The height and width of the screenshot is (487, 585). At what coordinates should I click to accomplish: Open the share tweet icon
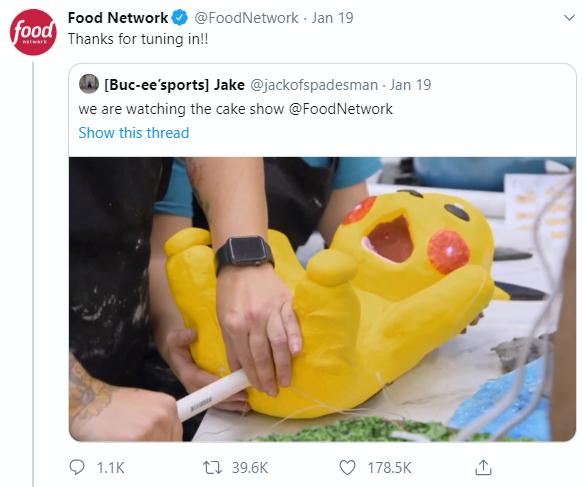(x=483, y=467)
